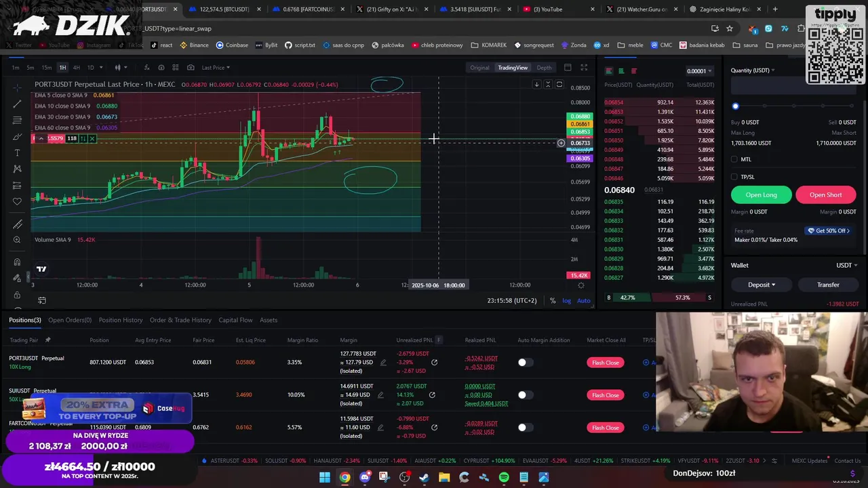
Task: Add chart to favorites heart icon
Action: point(18,201)
